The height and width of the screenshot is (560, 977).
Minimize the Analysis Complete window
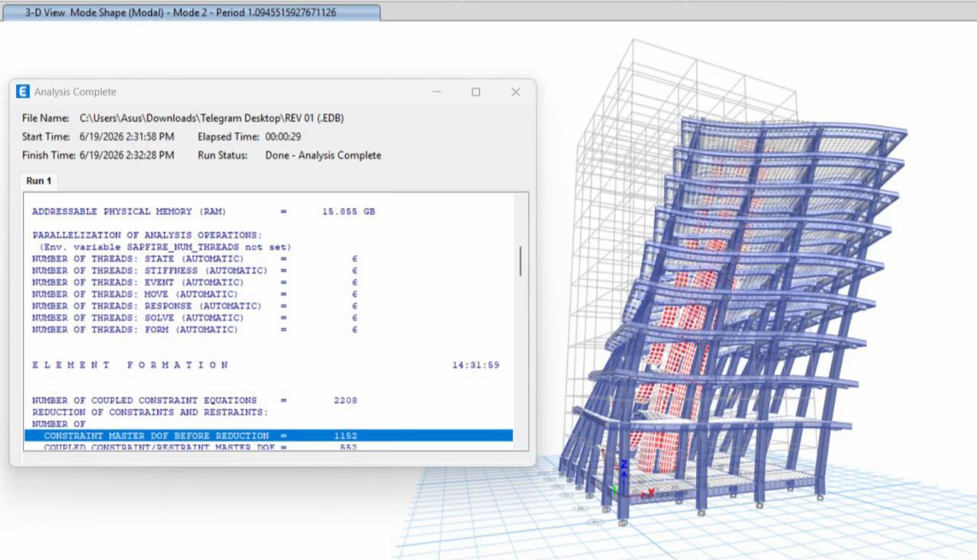[x=437, y=92]
